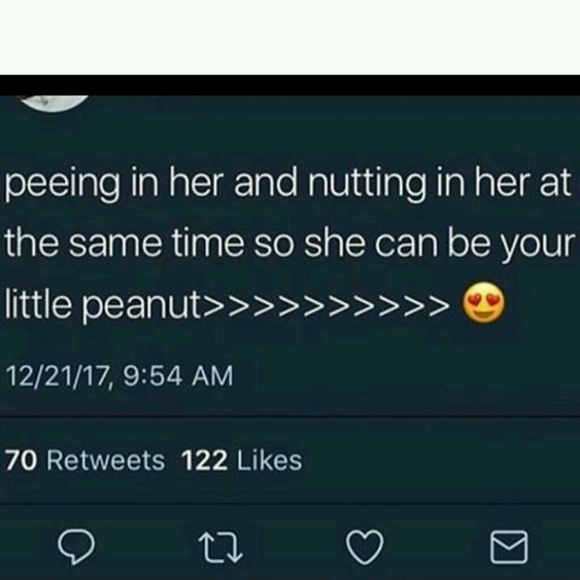Click the bold number 122
580x580 pixels.
pos(204,461)
